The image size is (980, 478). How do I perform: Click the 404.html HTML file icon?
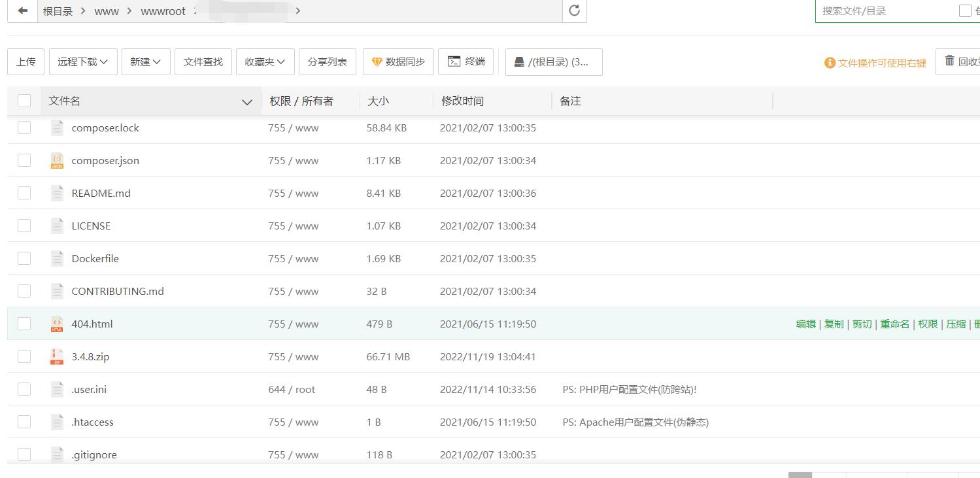pos(57,324)
